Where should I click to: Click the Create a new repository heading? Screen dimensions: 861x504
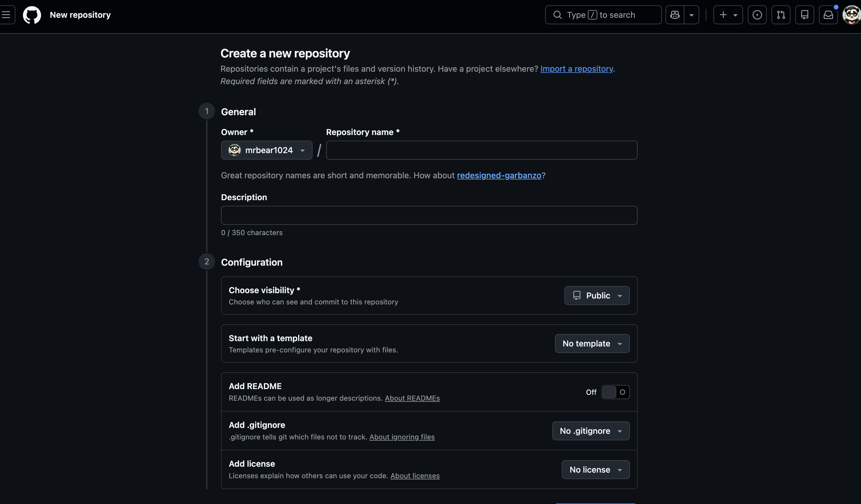pyautogui.click(x=285, y=53)
